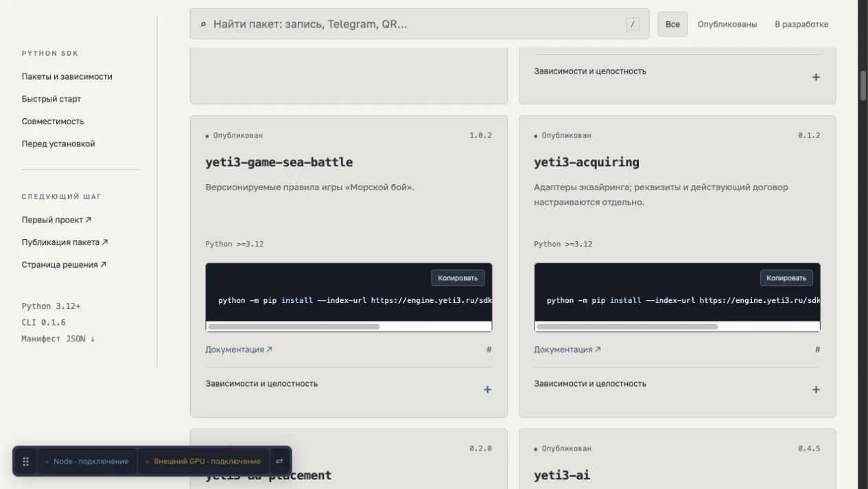Click the swap arrows icon on floating toolbar
The image size is (868, 489).
coord(279,462)
